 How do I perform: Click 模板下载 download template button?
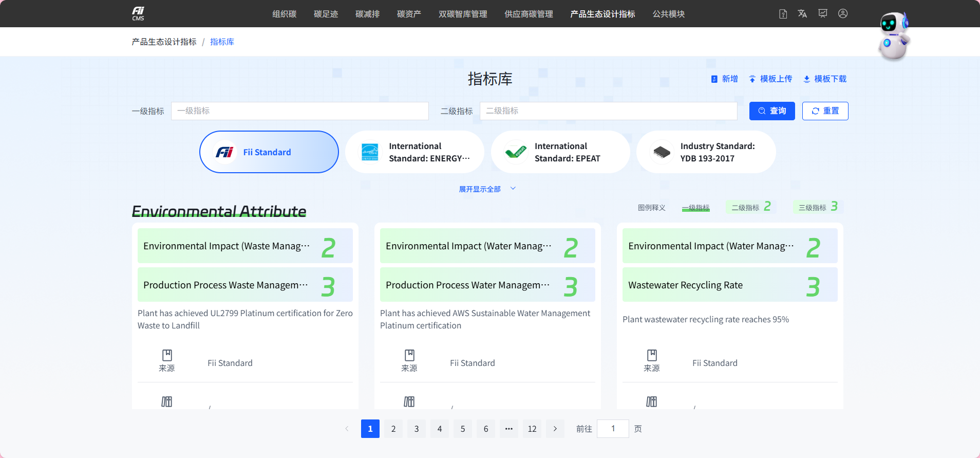coord(825,79)
